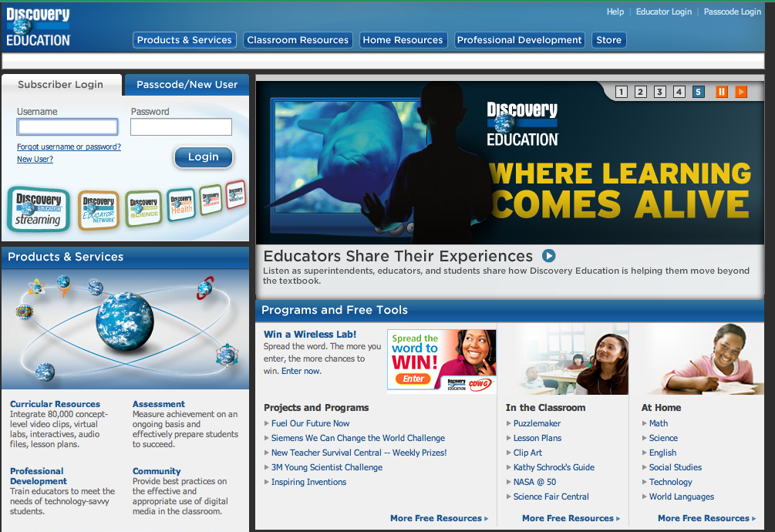
Task: Open the Assessment heading link above 'Measure achievement'
Action: click(159, 404)
